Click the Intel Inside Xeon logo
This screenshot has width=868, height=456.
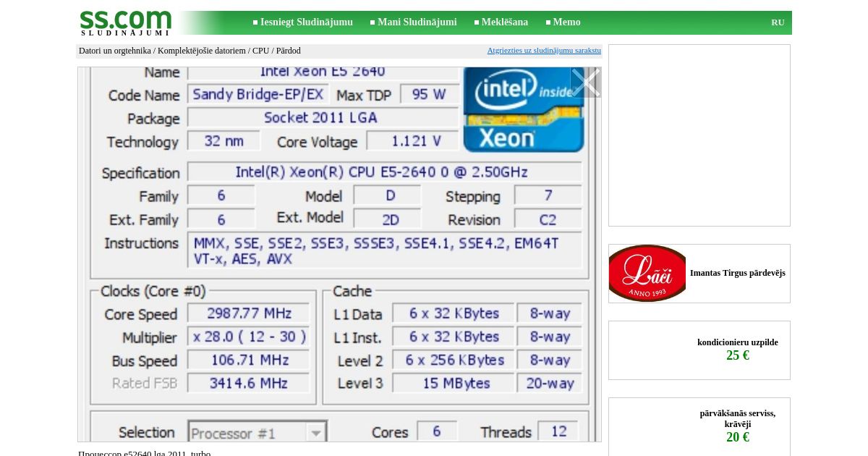[x=523, y=109]
